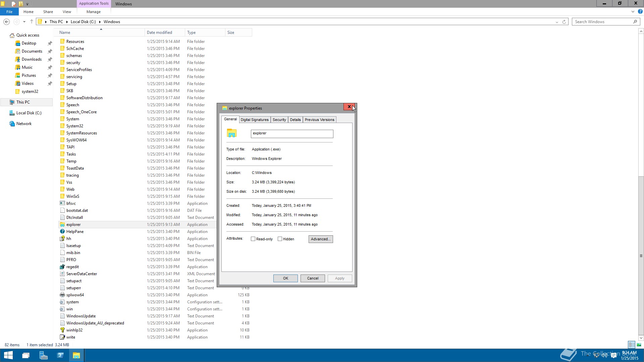This screenshot has height=362, width=644.
Task: Sort files by Date modified column
Action: [x=165, y=33]
